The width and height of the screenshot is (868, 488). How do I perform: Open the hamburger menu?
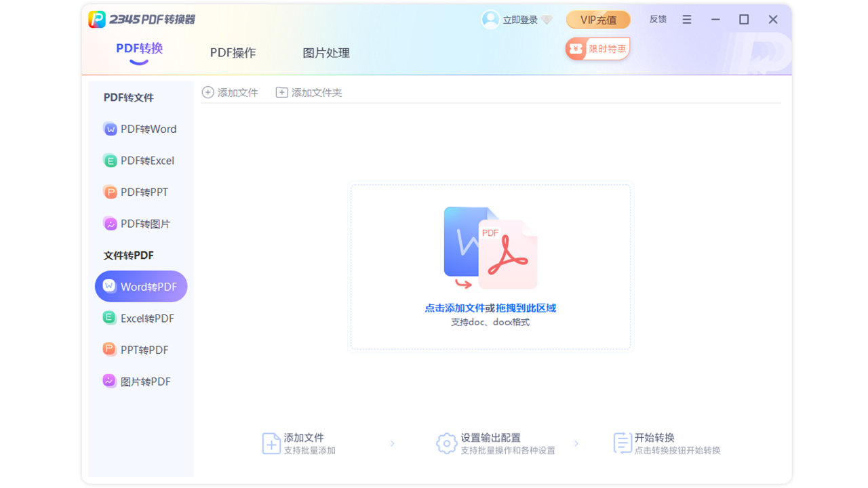[686, 19]
